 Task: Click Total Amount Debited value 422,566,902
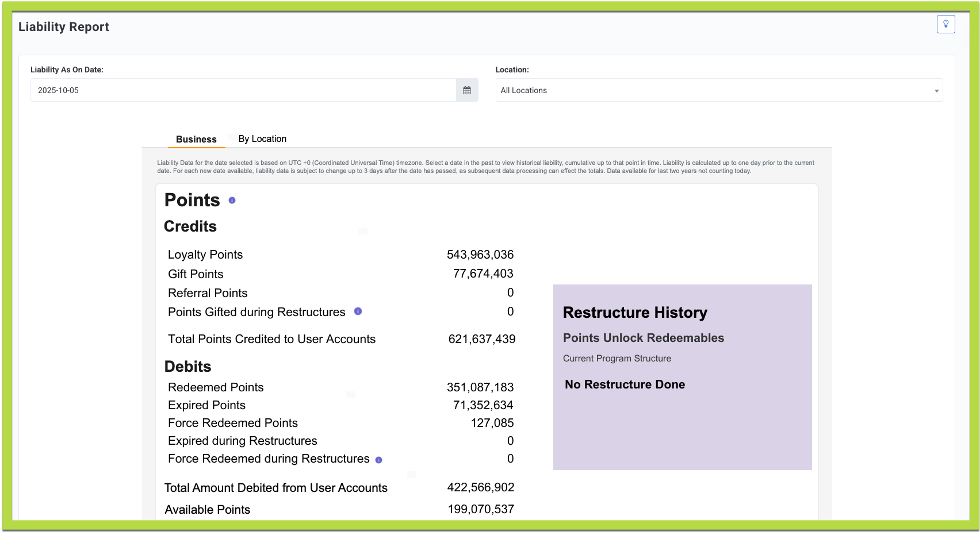pos(481,487)
